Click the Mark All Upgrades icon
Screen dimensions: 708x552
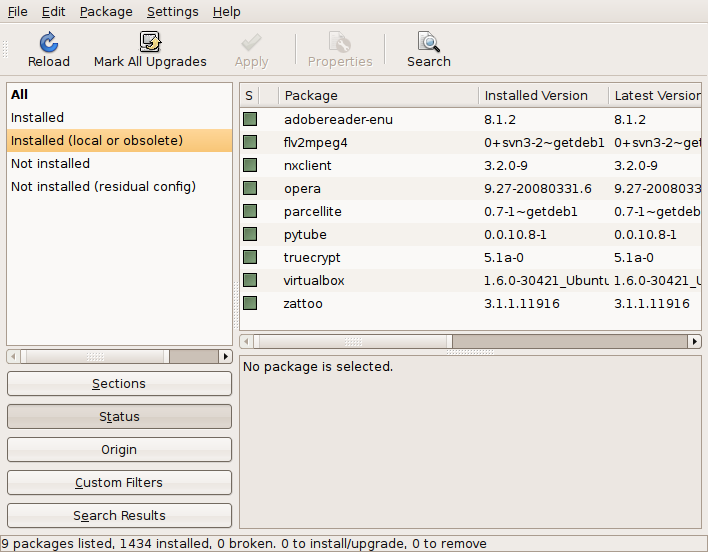coord(150,42)
